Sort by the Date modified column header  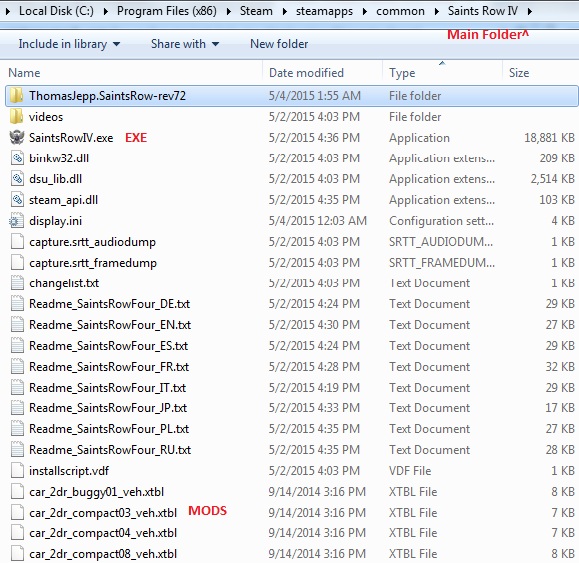322,73
